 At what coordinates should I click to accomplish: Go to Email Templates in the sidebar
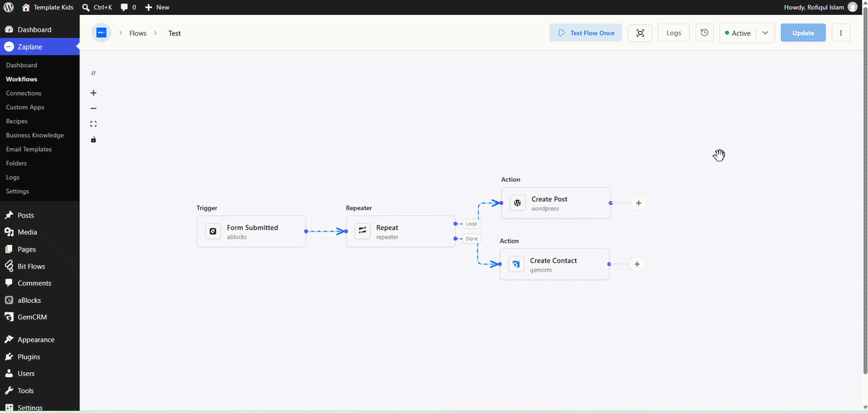pyautogui.click(x=28, y=149)
